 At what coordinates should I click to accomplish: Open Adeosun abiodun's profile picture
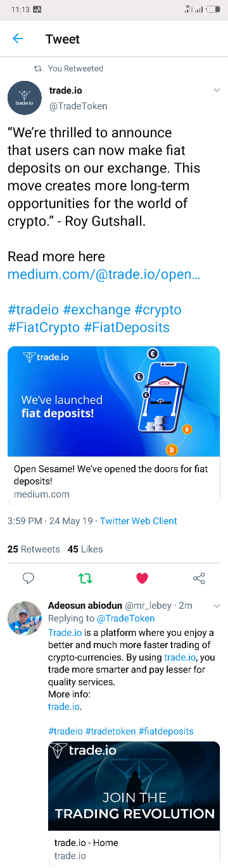coord(24,618)
